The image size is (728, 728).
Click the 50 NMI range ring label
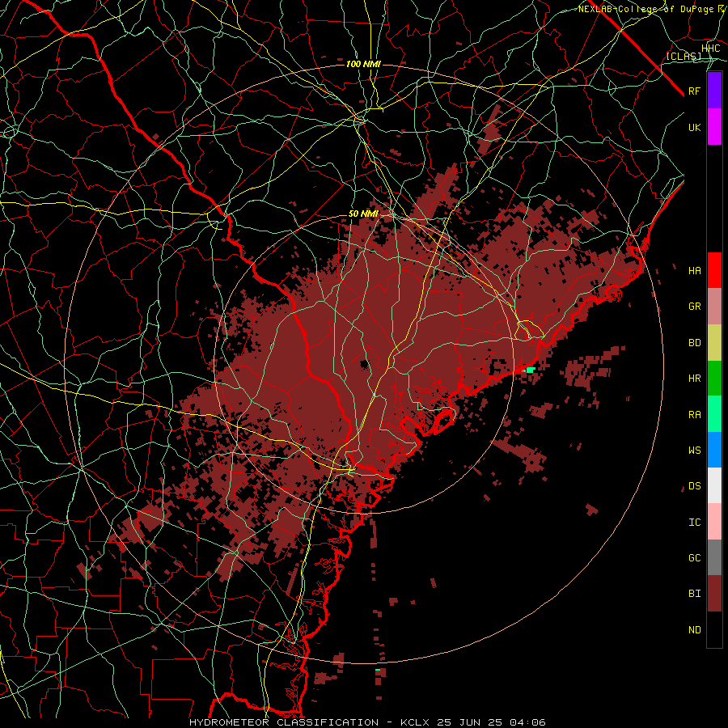[363, 214]
